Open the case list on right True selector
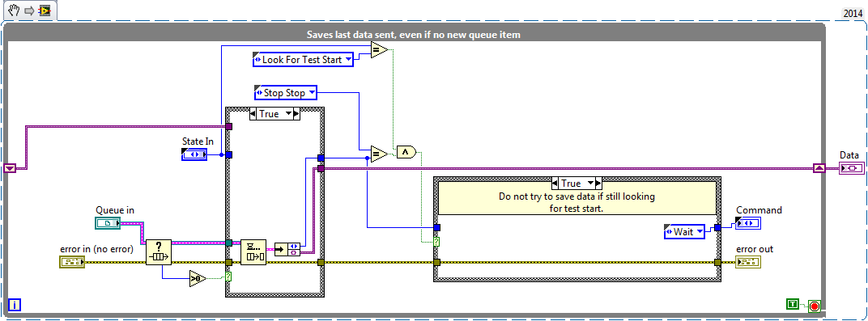The height and width of the screenshot is (321, 868). 590,183
